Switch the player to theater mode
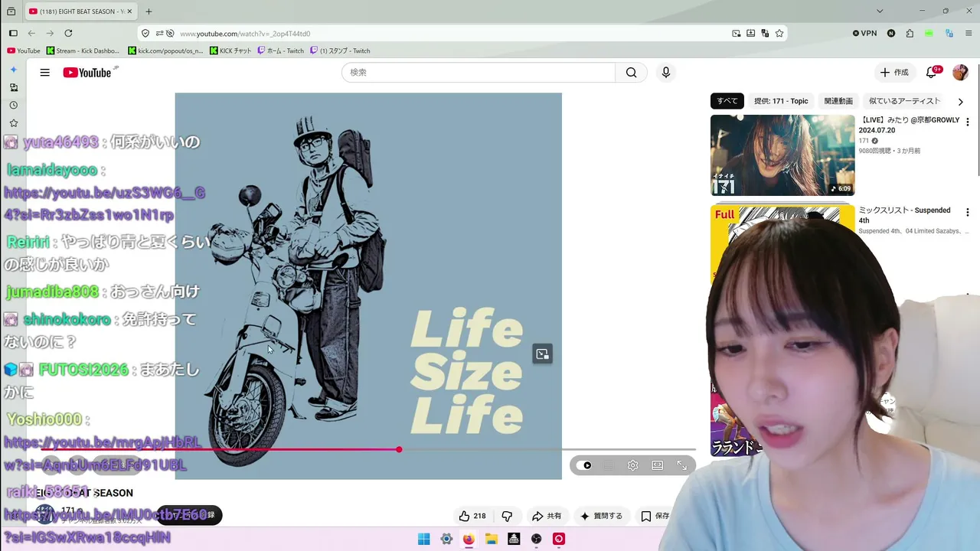Viewport: 980px width, 551px height. 657,465
